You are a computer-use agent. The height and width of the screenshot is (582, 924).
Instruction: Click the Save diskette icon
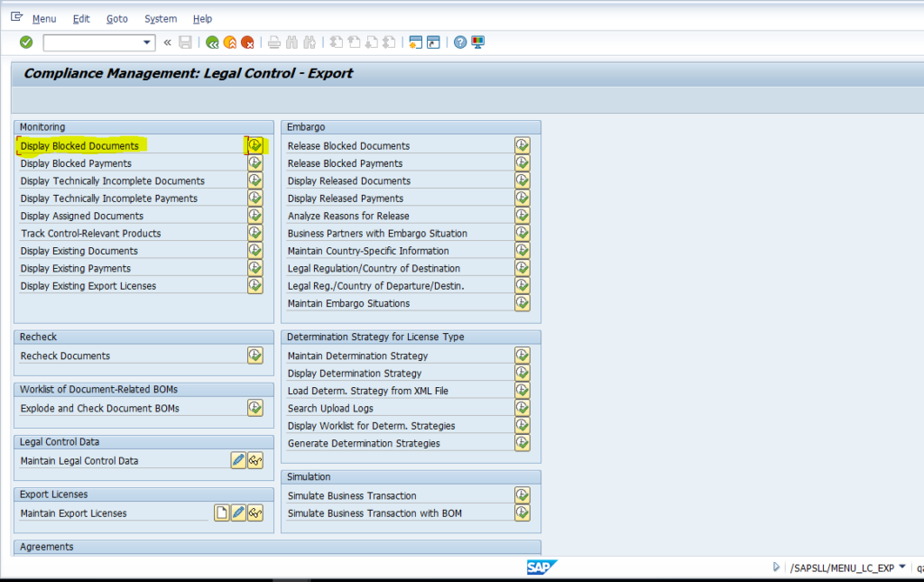pos(185,42)
